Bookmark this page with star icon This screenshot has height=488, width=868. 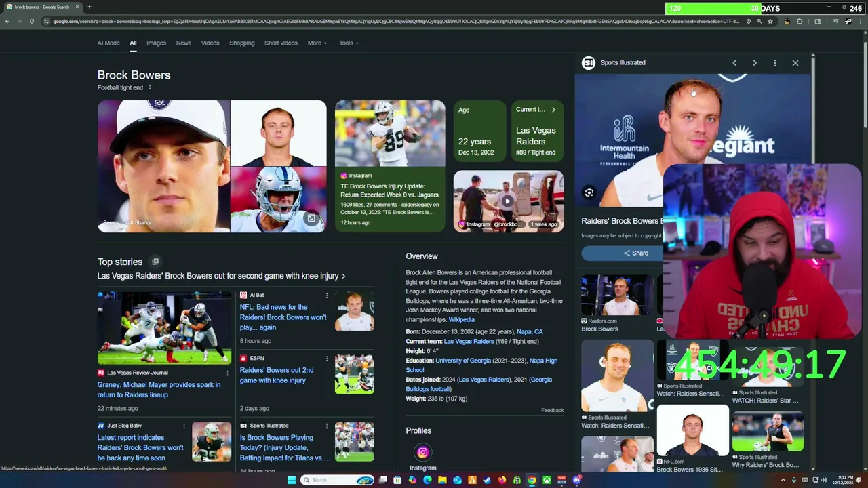click(x=770, y=21)
